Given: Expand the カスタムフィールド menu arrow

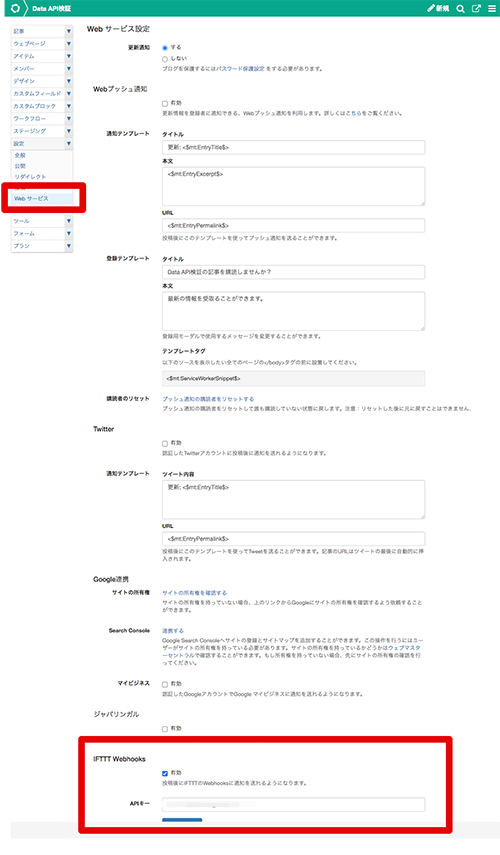Looking at the screenshot, I should (69, 94).
